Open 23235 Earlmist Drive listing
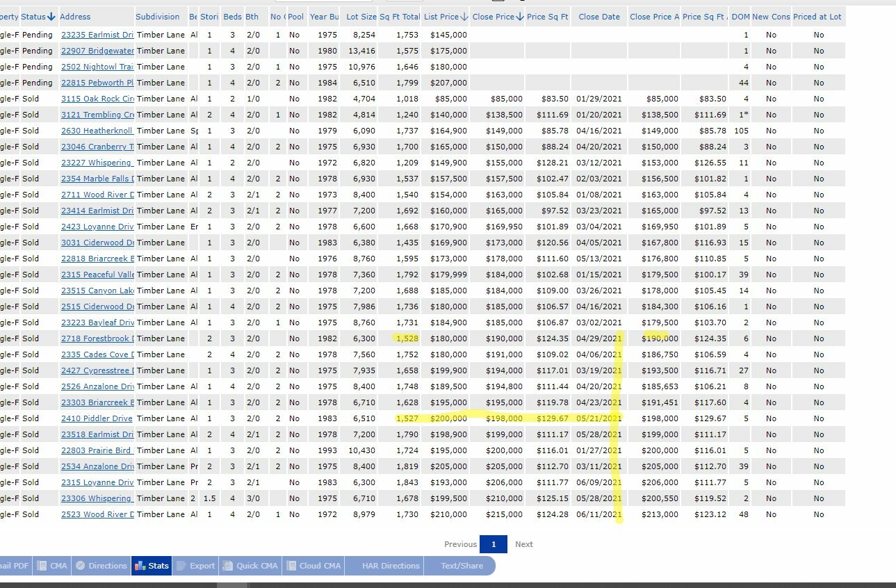 [x=97, y=35]
